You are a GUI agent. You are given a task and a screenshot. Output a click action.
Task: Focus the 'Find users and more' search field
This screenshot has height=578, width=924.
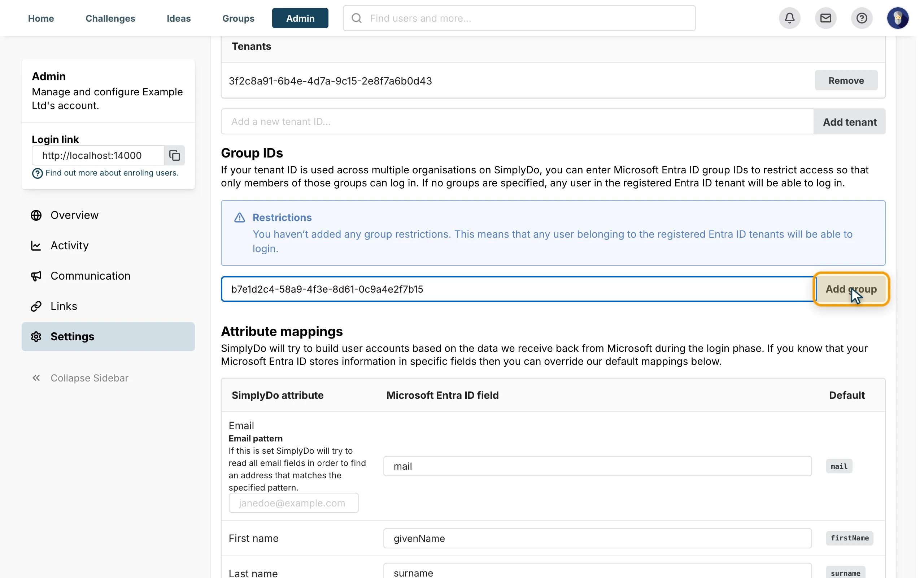coord(519,18)
